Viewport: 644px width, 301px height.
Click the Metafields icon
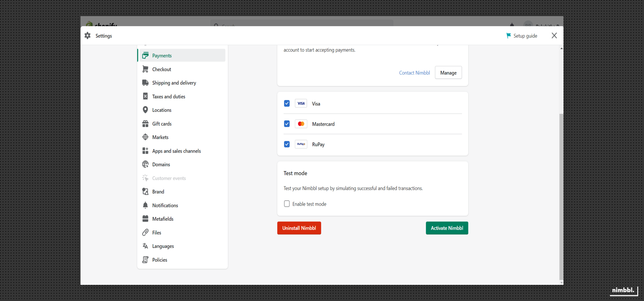(145, 219)
